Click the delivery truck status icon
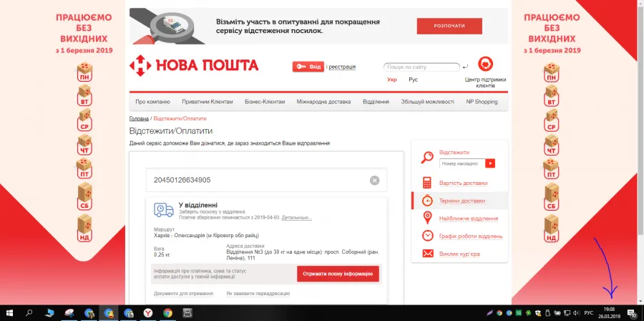Viewport: 644px width, 321px height. [x=163, y=210]
